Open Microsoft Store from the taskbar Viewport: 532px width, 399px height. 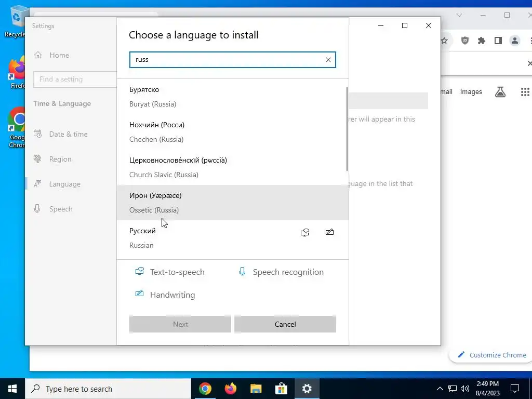click(x=281, y=389)
